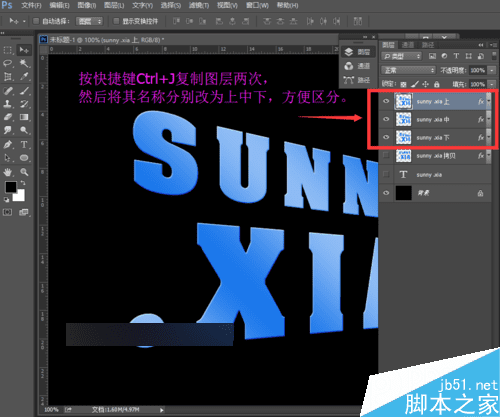Select the Eyedropper tool
The image size is (500, 417).
click(24, 77)
